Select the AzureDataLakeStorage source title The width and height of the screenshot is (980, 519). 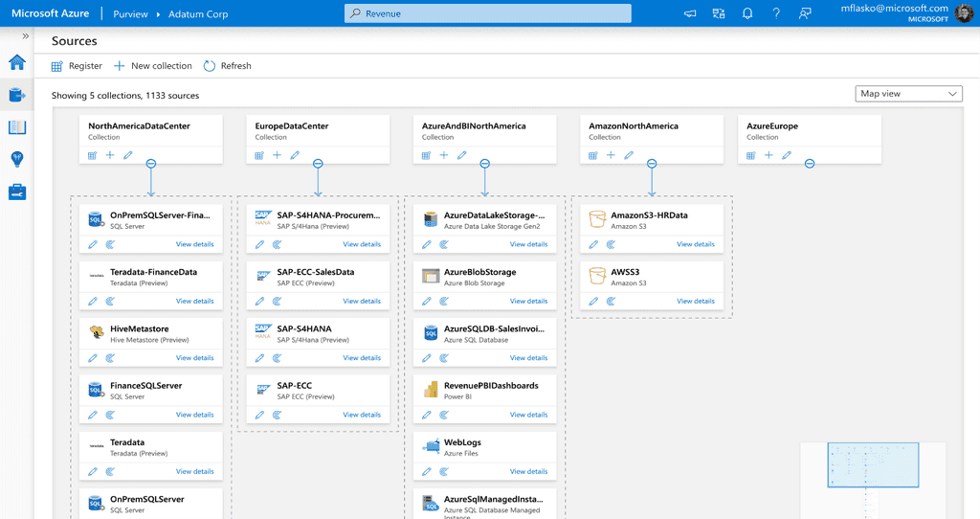pos(495,215)
